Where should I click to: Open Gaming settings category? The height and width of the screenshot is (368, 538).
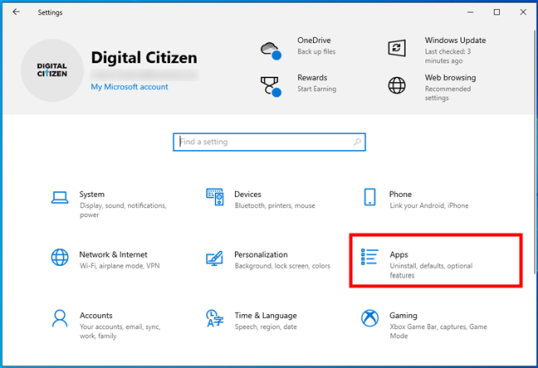pyautogui.click(x=438, y=325)
